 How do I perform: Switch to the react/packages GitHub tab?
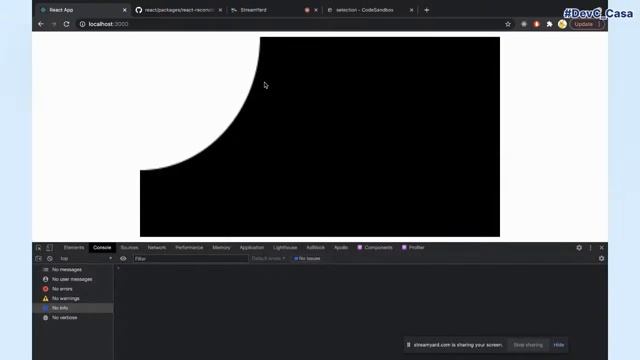click(x=179, y=10)
